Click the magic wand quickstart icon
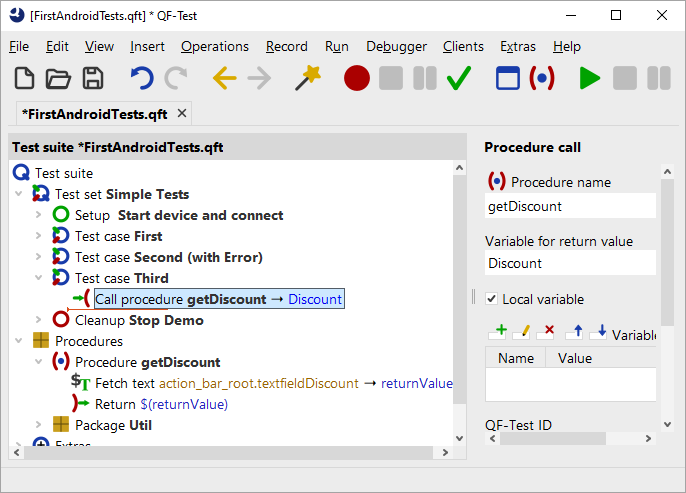The image size is (686, 493). (x=308, y=79)
